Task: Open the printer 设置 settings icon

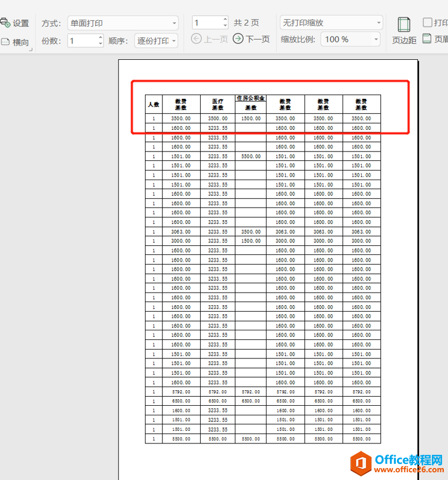Action: pyautogui.click(x=5, y=22)
